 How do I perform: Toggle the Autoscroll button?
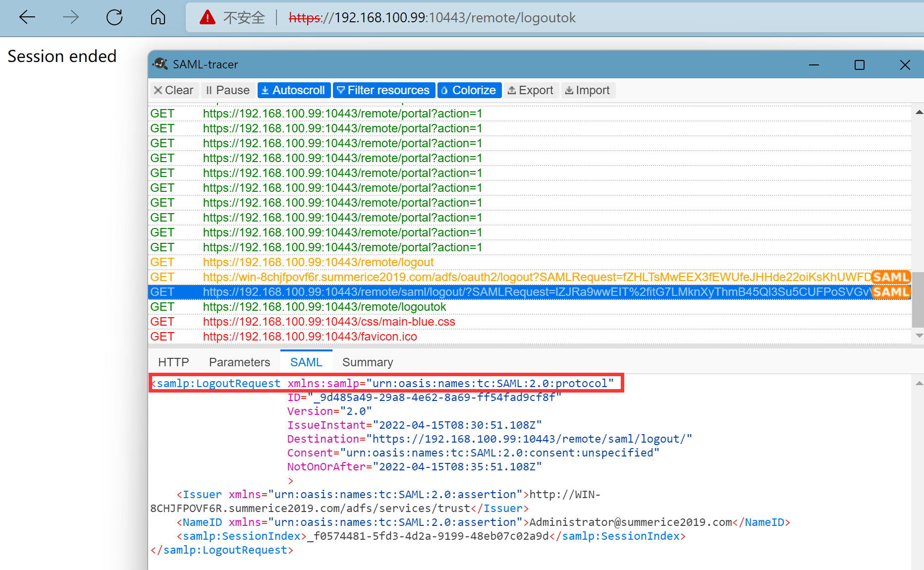coord(293,90)
